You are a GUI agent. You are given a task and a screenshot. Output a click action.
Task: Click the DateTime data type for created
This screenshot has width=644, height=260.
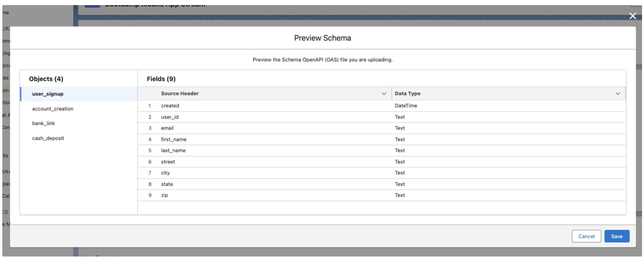point(406,105)
